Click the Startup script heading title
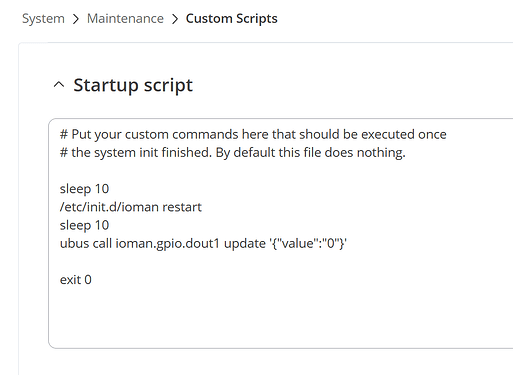The width and height of the screenshot is (513, 375). tap(133, 85)
